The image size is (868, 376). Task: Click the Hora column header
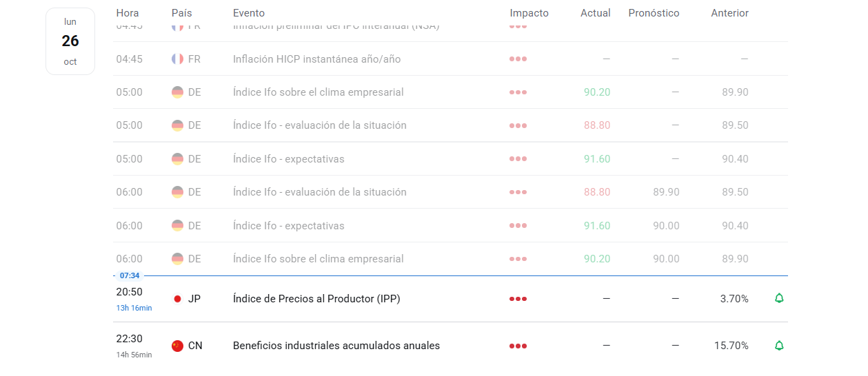coord(128,13)
